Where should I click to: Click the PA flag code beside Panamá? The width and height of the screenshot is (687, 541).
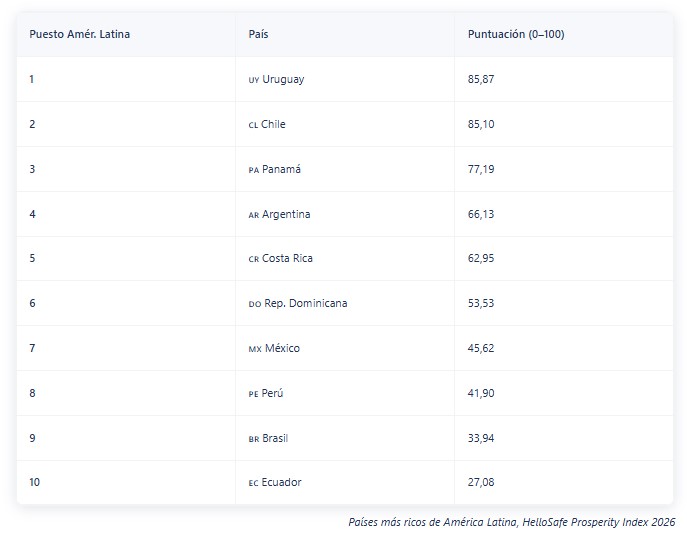pyautogui.click(x=254, y=170)
